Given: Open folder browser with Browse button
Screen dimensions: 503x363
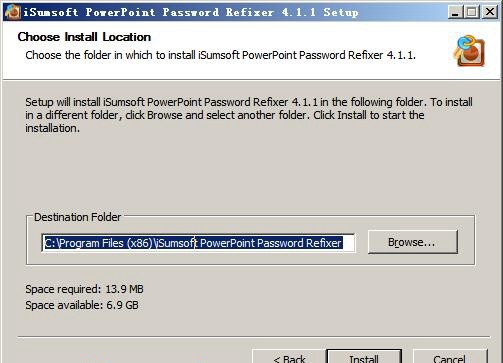Looking at the screenshot, I should (x=413, y=242).
